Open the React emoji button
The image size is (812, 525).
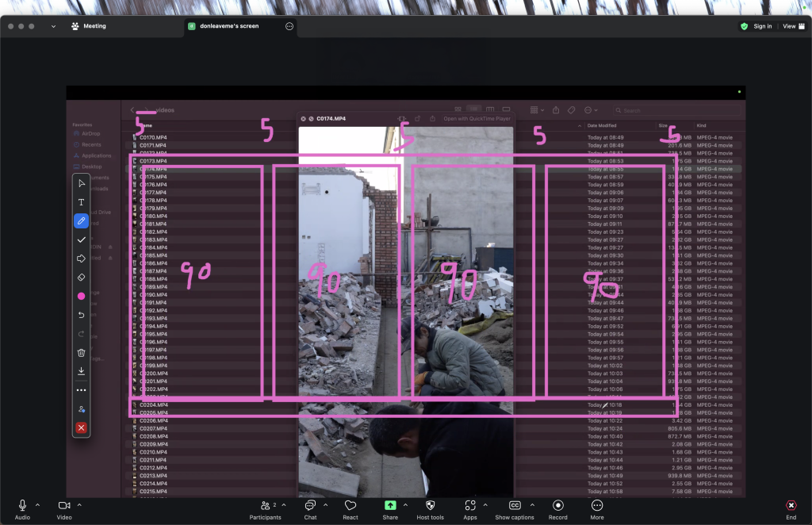[x=350, y=508]
